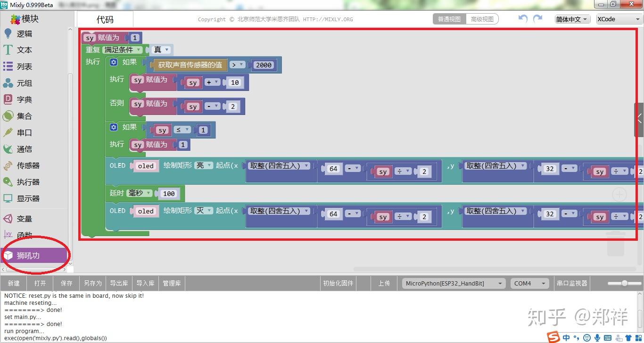Open the 简体中文 language dropdown
Image resolution: width=644 pixels, height=343 pixels.
[x=572, y=19]
